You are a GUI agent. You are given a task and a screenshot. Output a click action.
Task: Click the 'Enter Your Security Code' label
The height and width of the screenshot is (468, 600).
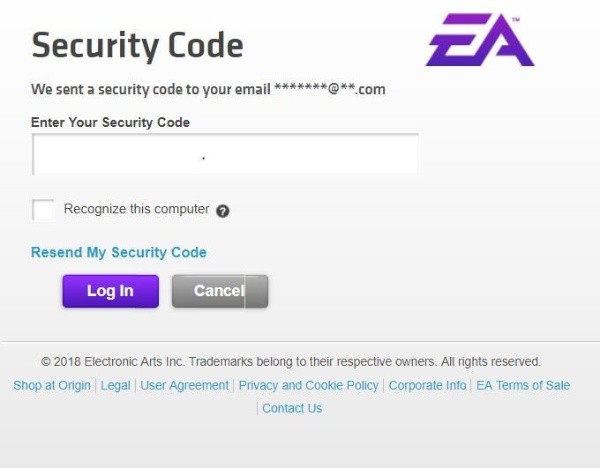[x=111, y=122]
